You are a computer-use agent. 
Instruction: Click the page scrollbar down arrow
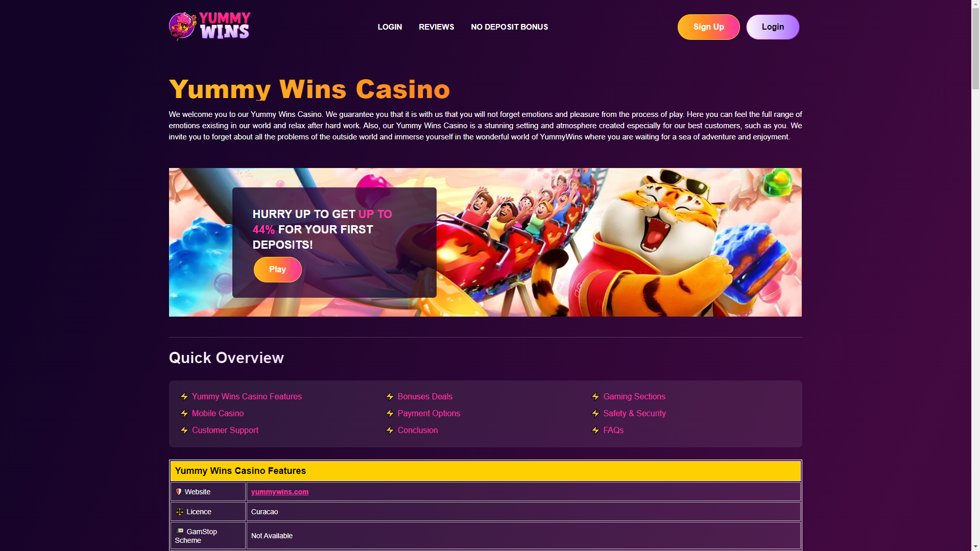point(975,546)
